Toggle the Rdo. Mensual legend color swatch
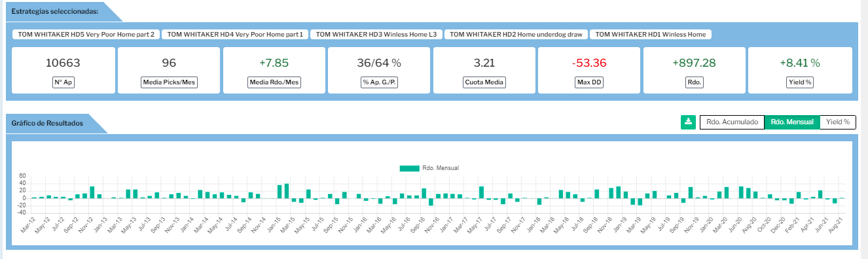The width and height of the screenshot is (868, 259). [x=409, y=168]
